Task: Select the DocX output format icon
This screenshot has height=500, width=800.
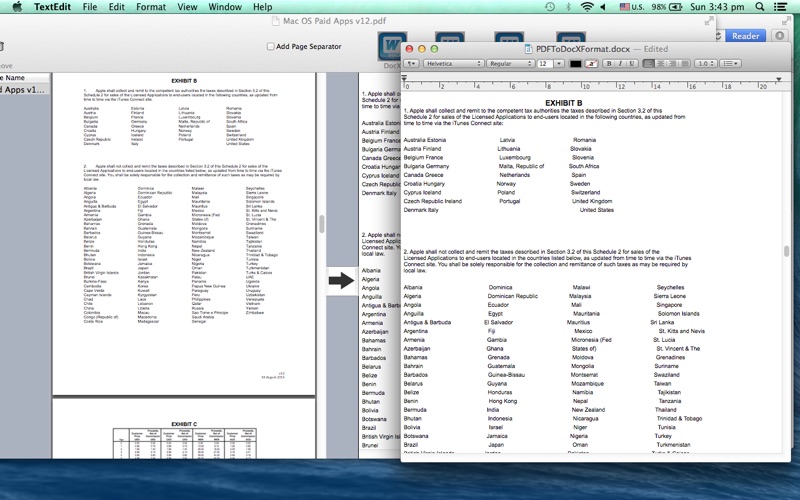Action: coord(392,47)
